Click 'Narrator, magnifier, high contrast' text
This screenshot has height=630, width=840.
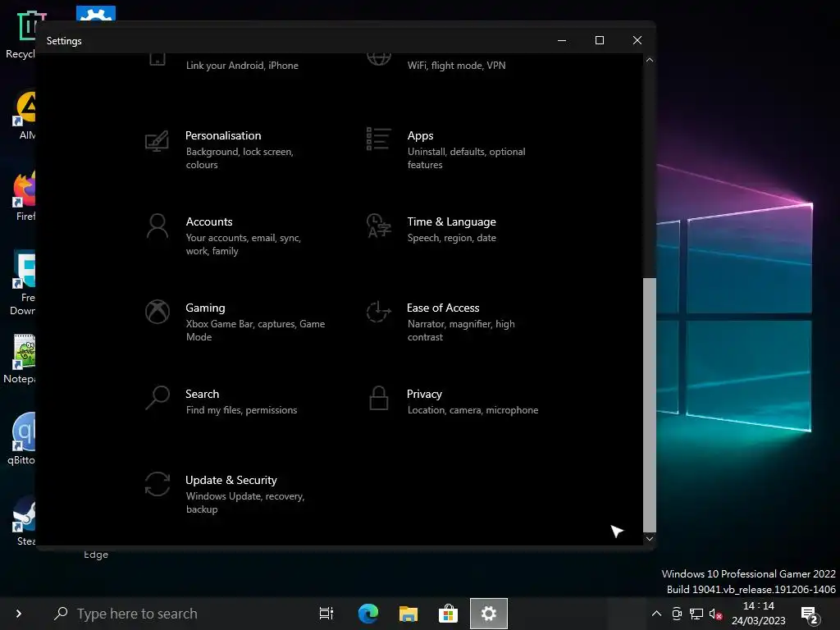tap(461, 331)
